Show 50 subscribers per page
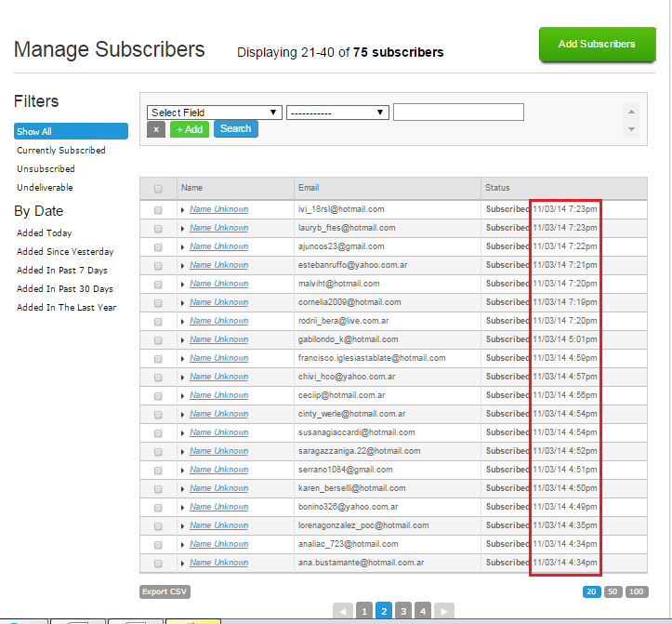The width and height of the screenshot is (672, 624). 613,591
